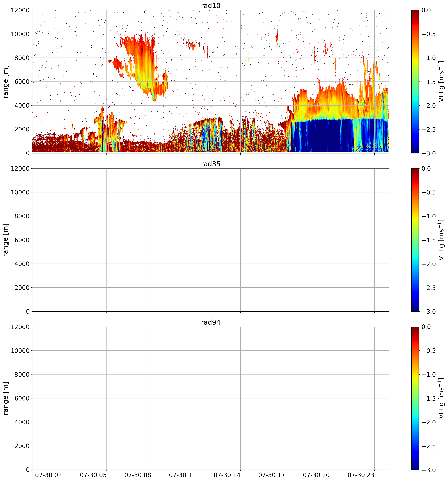
Task: Click the '07-30 05' time tick label
Action: click(x=93, y=475)
